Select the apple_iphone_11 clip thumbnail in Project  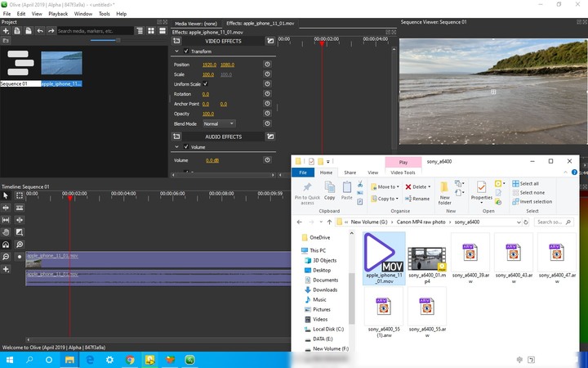61,63
